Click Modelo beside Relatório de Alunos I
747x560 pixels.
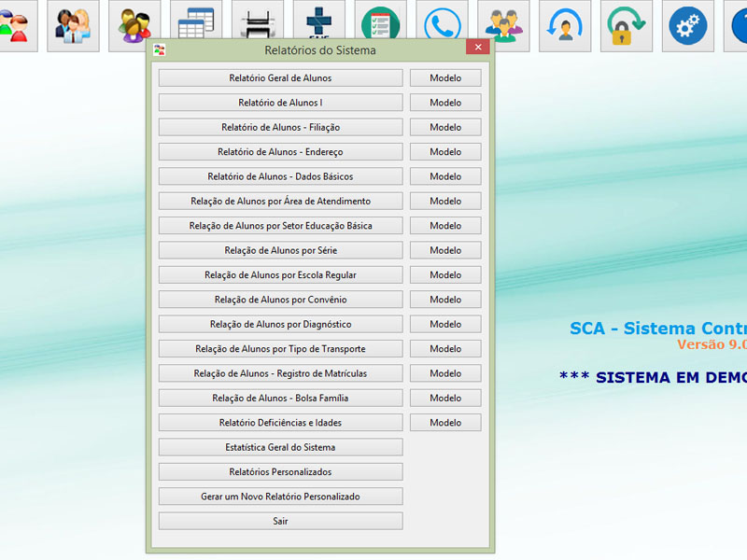tap(445, 103)
